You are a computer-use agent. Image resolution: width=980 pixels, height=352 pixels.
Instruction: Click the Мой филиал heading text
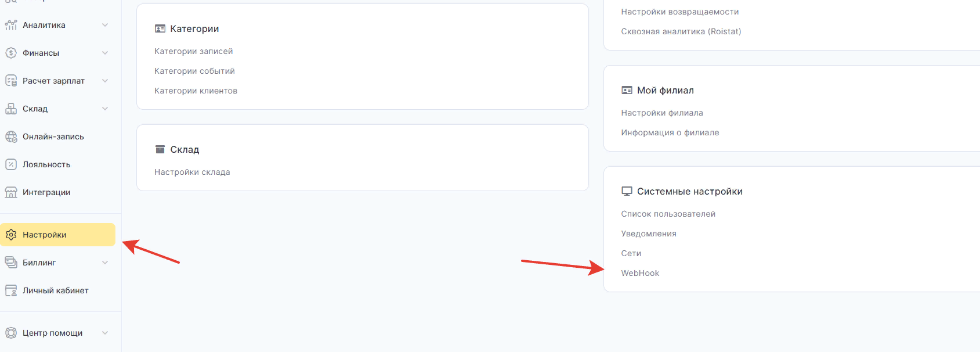tap(666, 90)
